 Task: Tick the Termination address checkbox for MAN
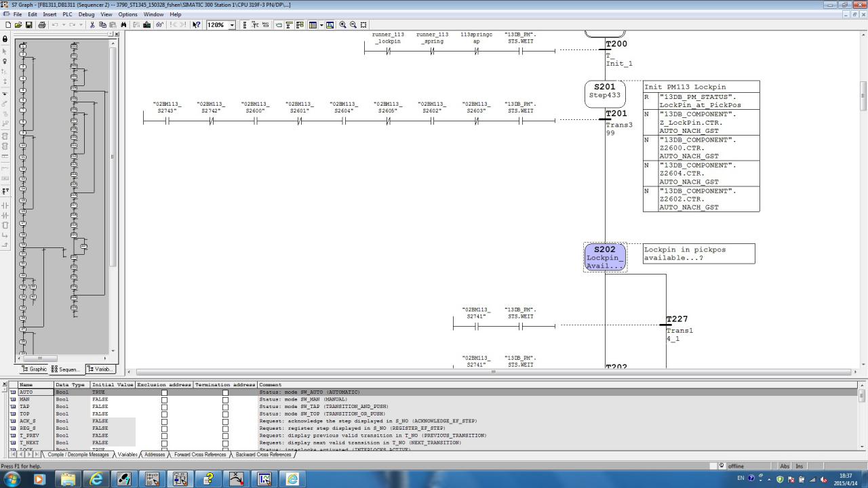225,400
